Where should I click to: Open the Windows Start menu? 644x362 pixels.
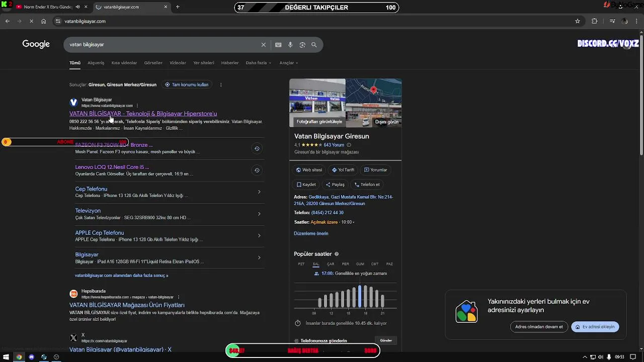click(x=6, y=357)
